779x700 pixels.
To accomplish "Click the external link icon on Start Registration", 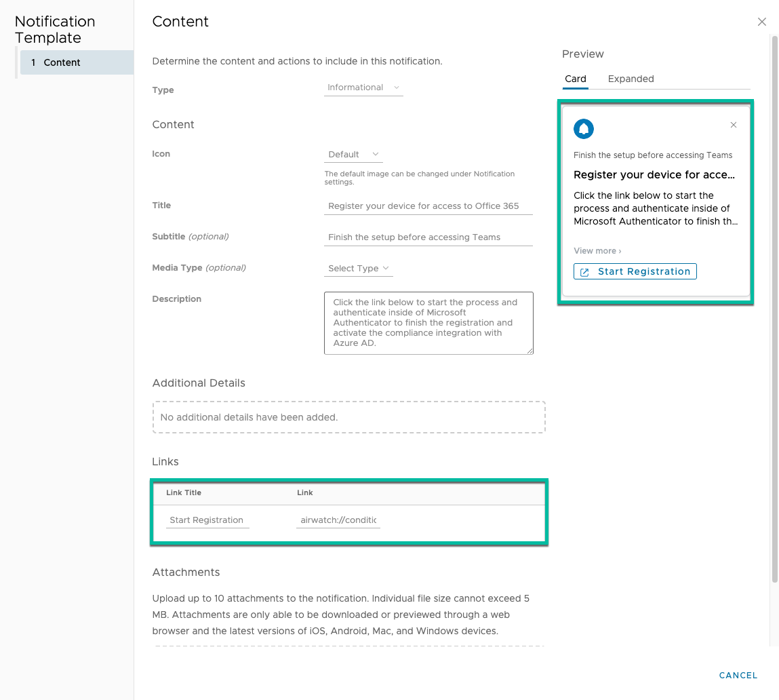I will [584, 272].
